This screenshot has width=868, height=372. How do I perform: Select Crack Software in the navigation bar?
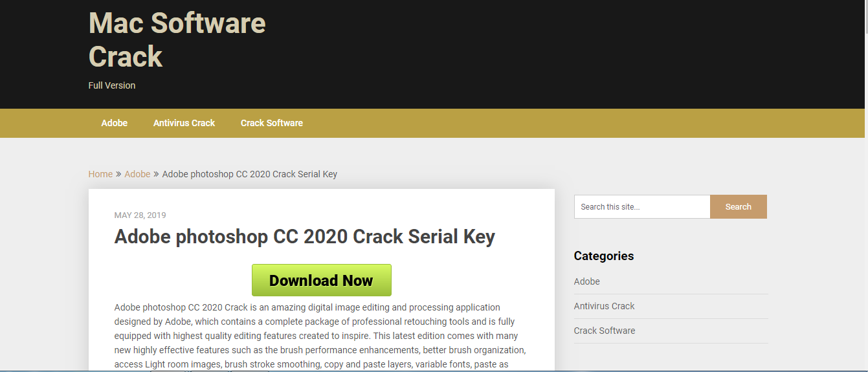(x=272, y=123)
